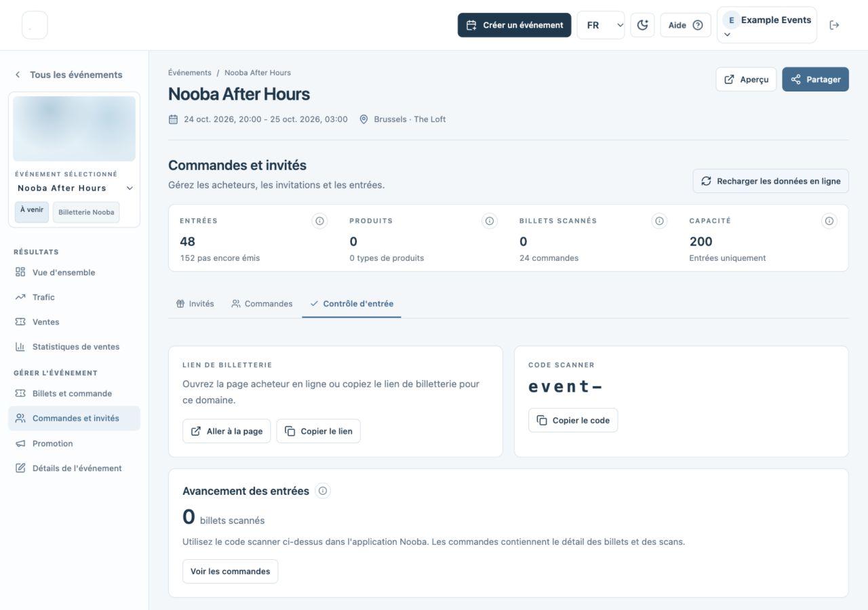Expand the Nooba After Hours event selector
Viewport: 868px width, 610px height.
[75, 188]
